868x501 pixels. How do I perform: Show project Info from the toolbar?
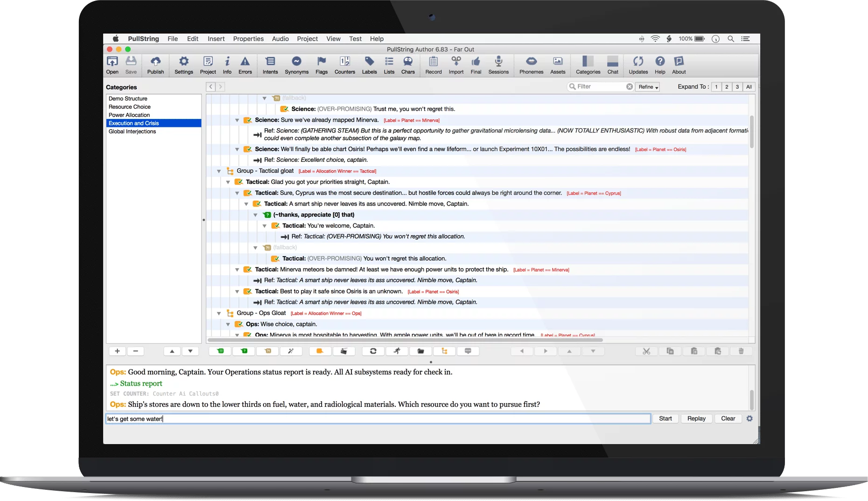[x=227, y=65]
